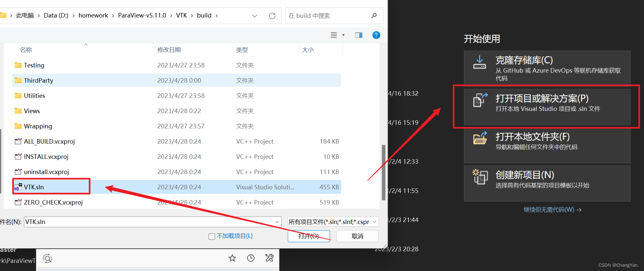This screenshot has height=271, width=644.
Task: Click ParaView-v5.11.0 breadcrumb segment
Action: tap(142, 16)
